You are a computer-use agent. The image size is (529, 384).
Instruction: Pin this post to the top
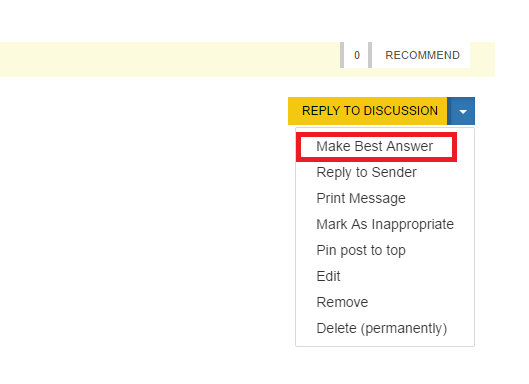[x=361, y=250]
